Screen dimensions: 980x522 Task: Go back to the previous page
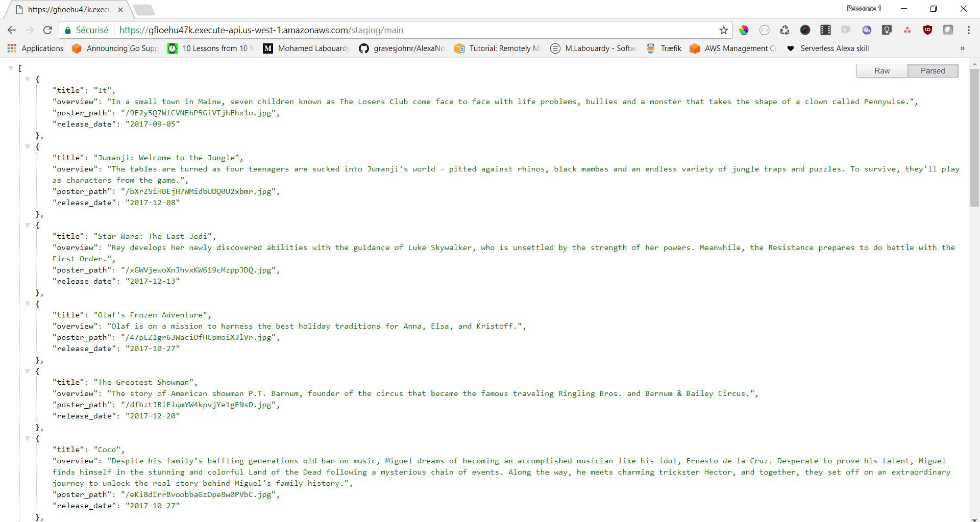tap(12, 30)
